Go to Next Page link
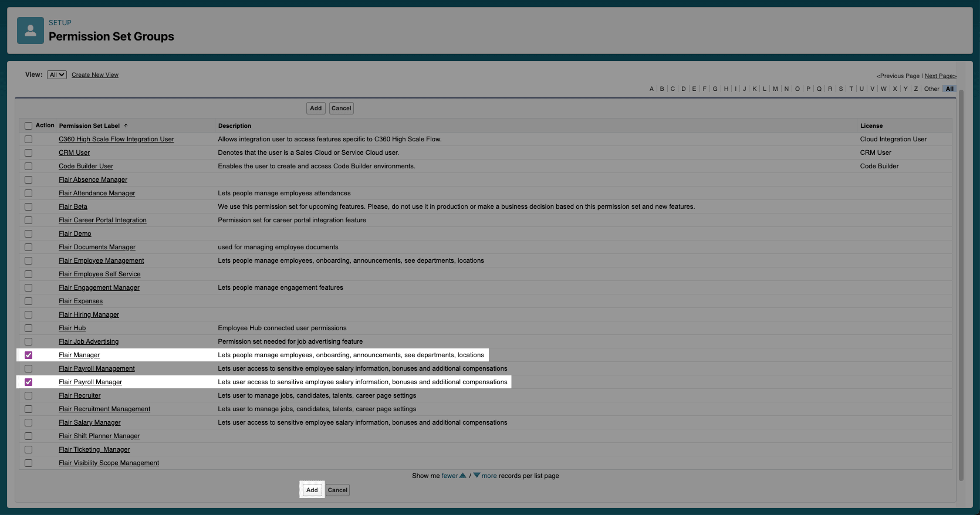Viewport: 980px width, 515px height. tap(941, 76)
